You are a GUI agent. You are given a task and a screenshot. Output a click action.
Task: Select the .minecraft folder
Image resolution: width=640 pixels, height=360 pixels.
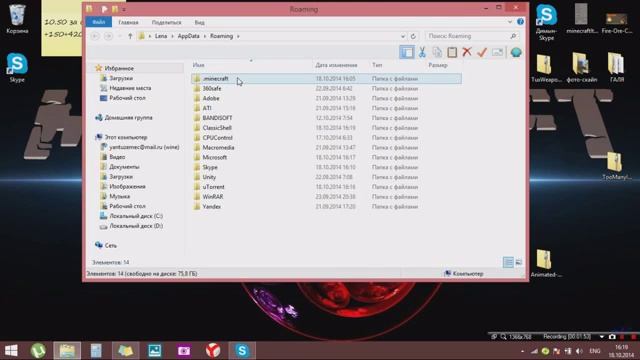click(x=327, y=78)
